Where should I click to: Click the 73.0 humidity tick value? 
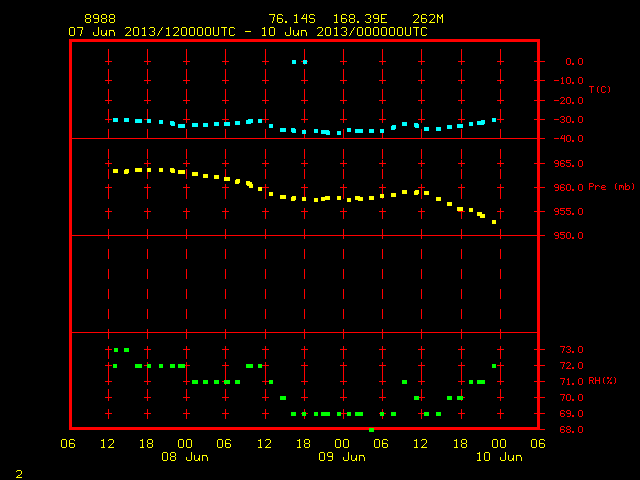tap(571, 350)
